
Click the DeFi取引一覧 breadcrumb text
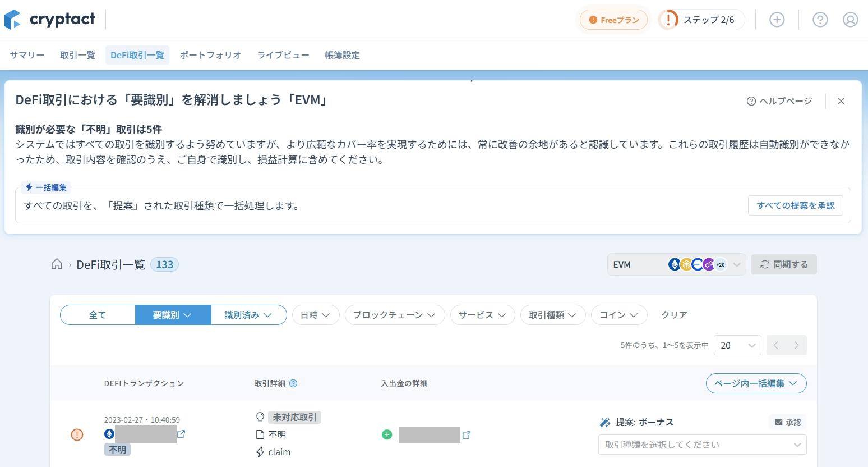click(x=111, y=264)
